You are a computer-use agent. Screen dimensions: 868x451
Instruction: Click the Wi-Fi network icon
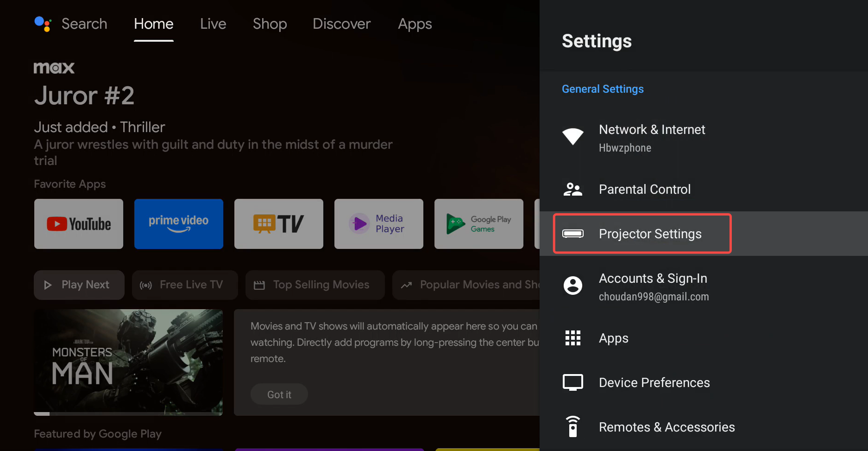(x=573, y=136)
